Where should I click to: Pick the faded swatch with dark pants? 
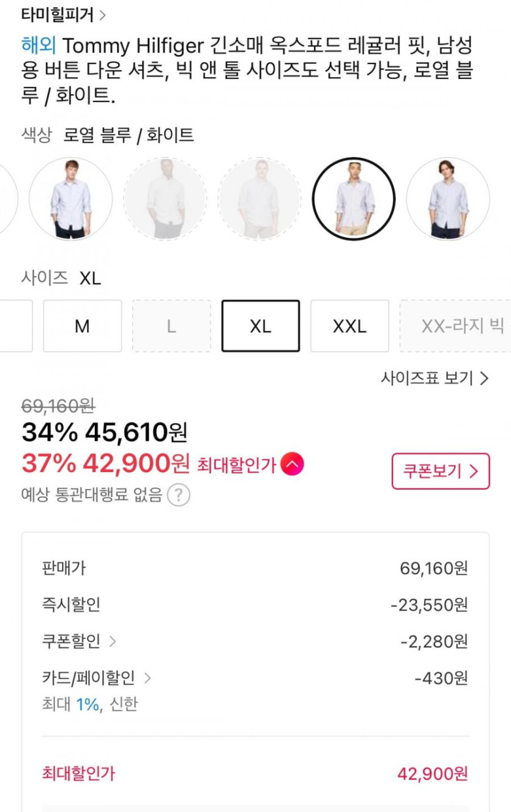tap(165, 199)
